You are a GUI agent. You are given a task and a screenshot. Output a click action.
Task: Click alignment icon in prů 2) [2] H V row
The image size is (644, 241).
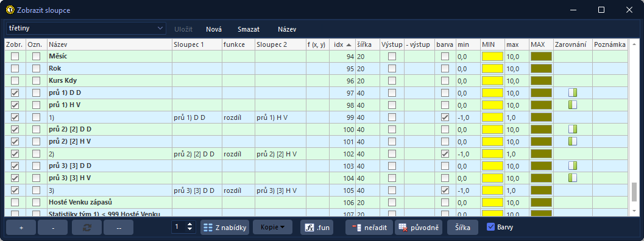573,142
